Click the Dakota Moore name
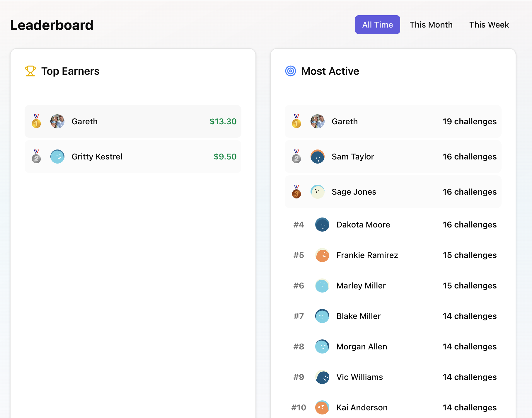 pyautogui.click(x=363, y=225)
